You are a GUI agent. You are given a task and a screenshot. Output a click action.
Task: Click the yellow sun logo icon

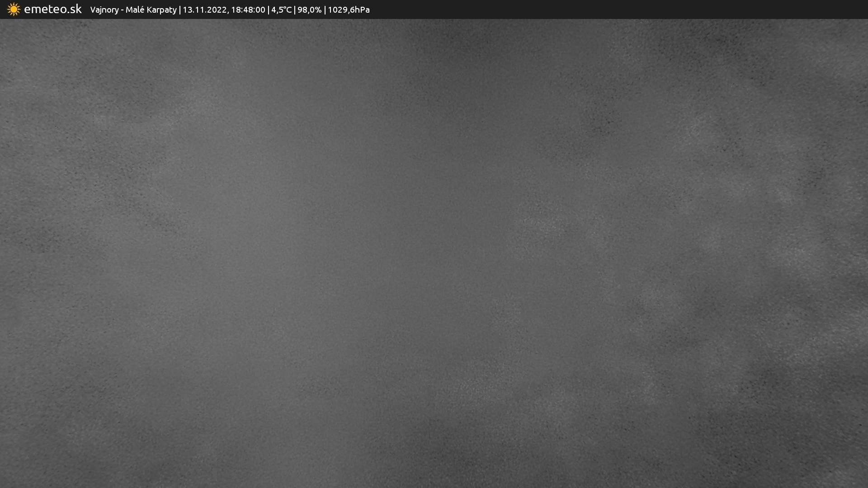point(14,9)
